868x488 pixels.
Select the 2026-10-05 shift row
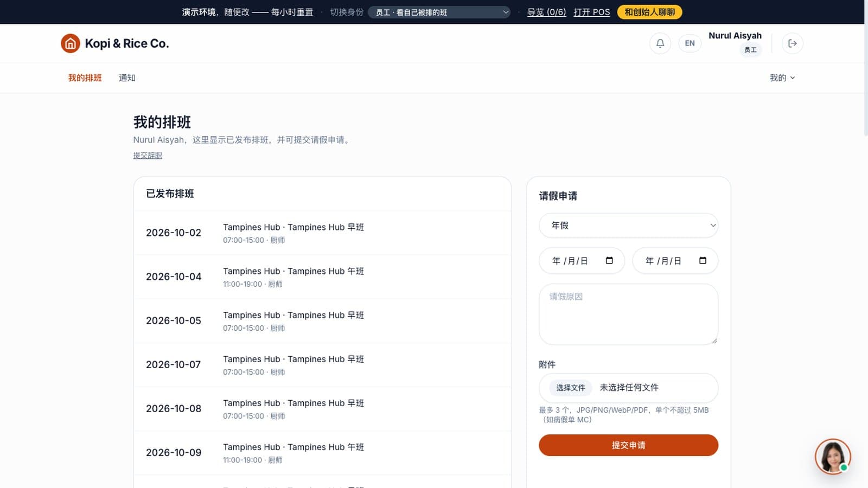click(322, 321)
